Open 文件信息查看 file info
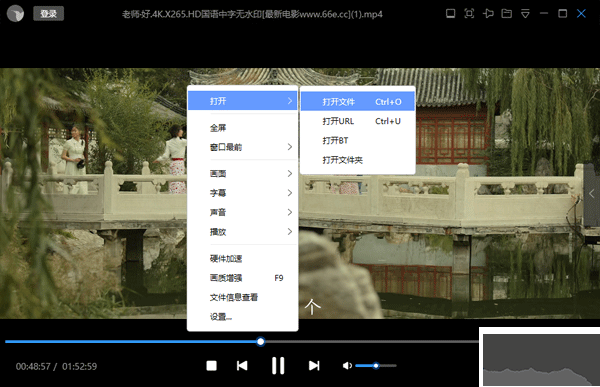 tap(243, 297)
